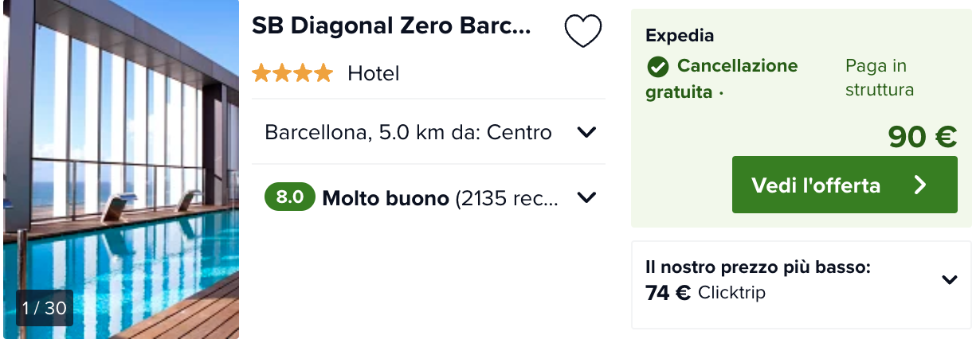Click the green checkmark beside Cancellazione gratuita
This screenshot has height=339, width=980.
tap(658, 66)
